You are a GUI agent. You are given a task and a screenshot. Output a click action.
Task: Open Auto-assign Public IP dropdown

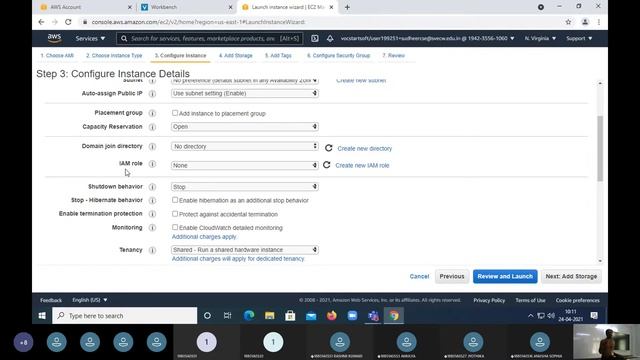click(244, 93)
